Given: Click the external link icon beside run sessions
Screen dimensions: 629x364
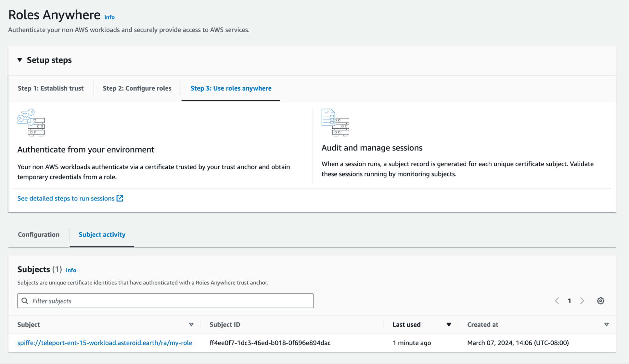Looking at the screenshot, I should point(120,198).
